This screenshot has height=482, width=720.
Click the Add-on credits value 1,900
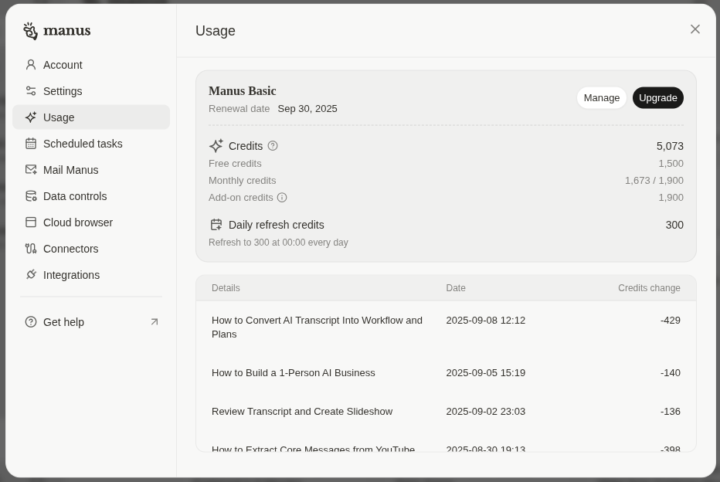pyautogui.click(x=671, y=197)
